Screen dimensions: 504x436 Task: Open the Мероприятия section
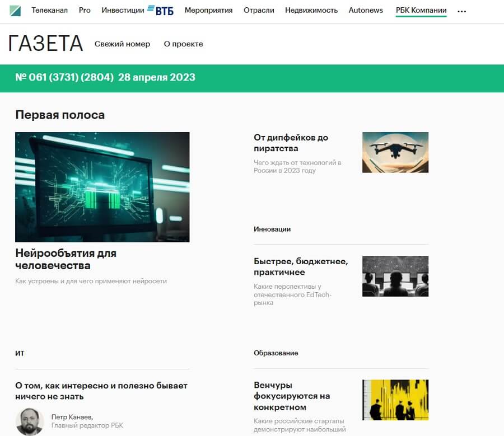(x=208, y=10)
